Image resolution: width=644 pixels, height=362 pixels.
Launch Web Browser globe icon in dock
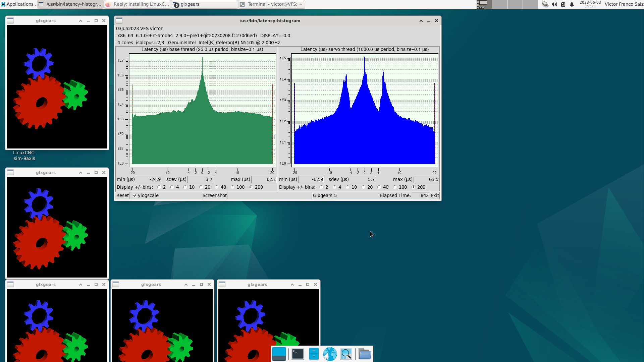[330, 354]
